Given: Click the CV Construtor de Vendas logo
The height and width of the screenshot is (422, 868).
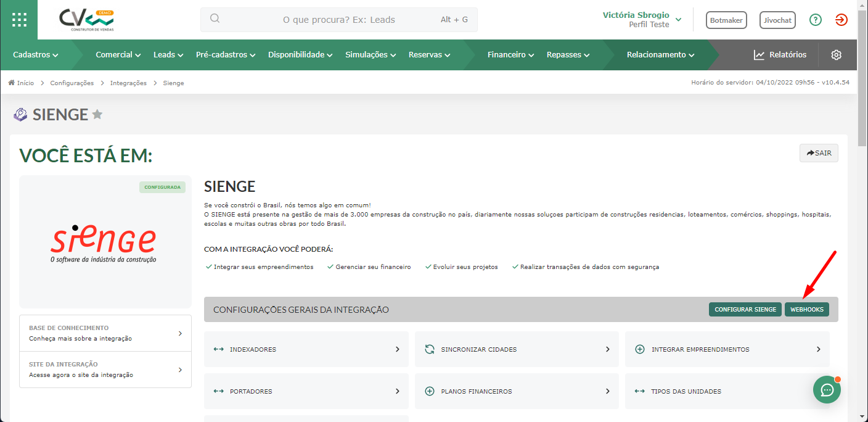Looking at the screenshot, I should [x=86, y=20].
